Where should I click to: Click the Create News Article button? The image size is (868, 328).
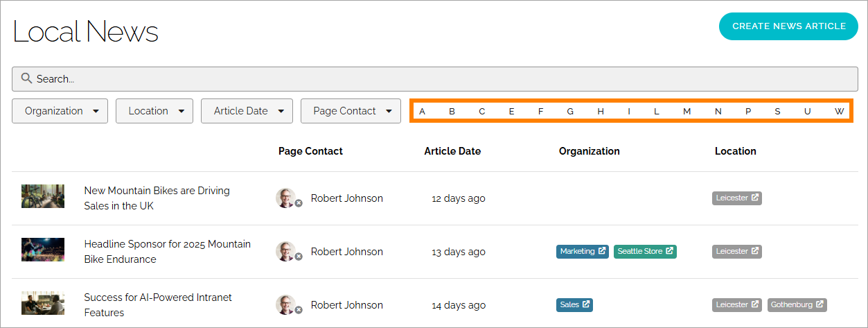pos(789,26)
